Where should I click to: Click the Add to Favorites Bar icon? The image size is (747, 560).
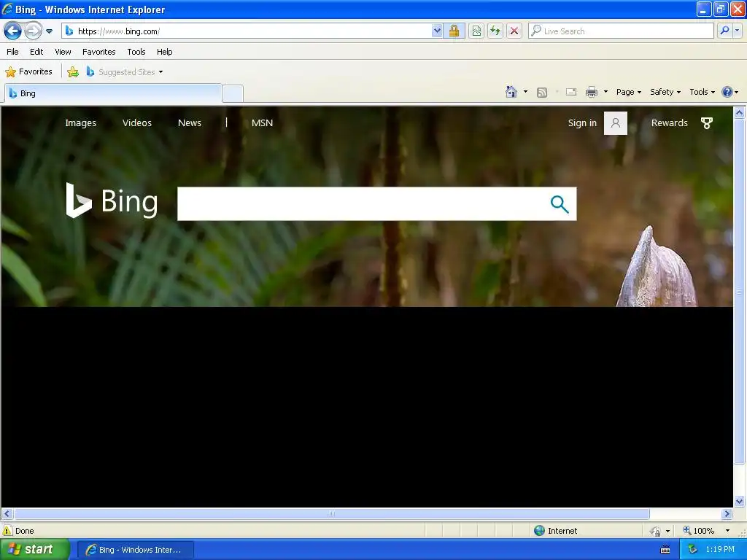(x=73, y=72)
